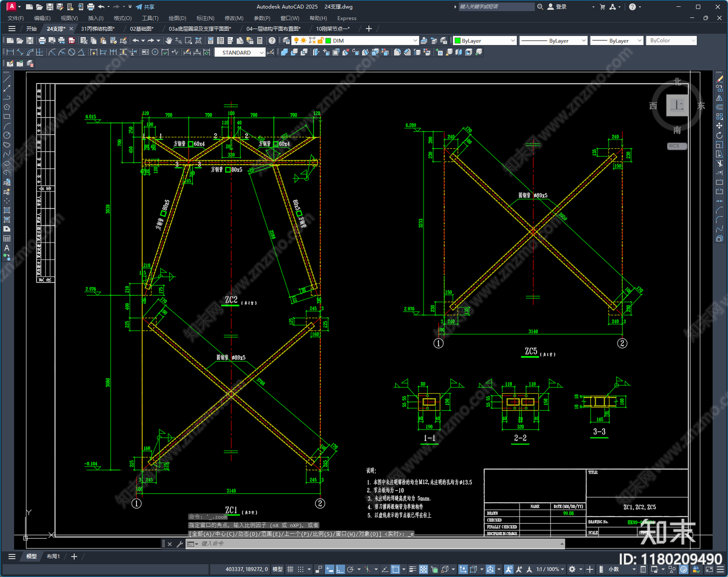Select the Line tool in the draw toolbar
The image size is (728, 577).
pos(7,79)
